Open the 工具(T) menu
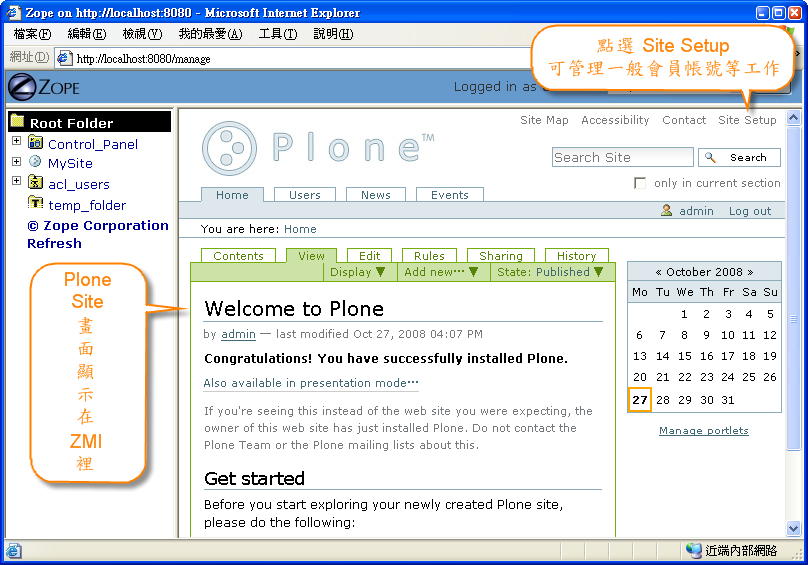Viewport: 808px width, 565px height. pyautogui.click(x=278, y=34)
